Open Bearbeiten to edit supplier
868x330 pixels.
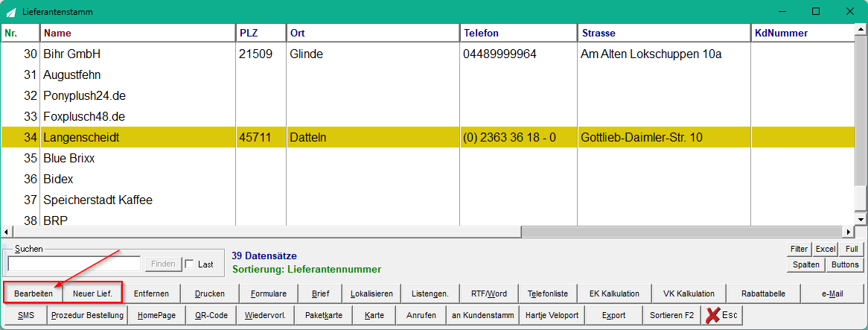(33, 293)
